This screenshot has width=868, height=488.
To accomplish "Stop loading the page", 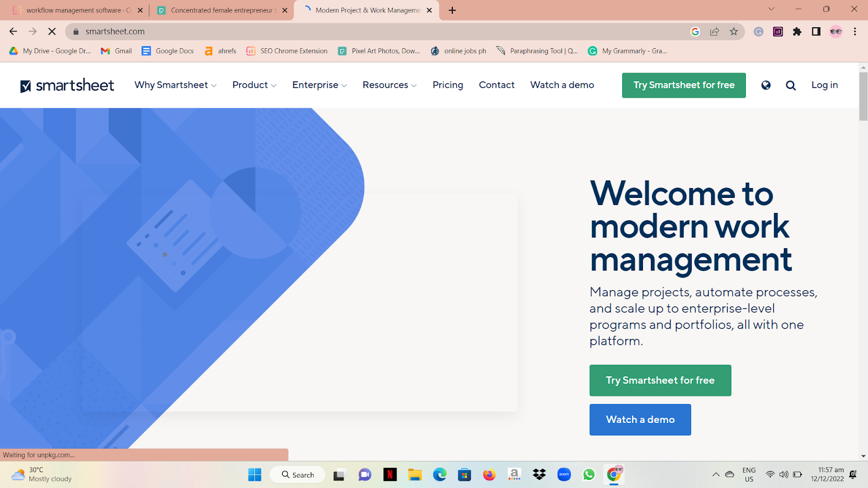I will [x=52, y=31].
